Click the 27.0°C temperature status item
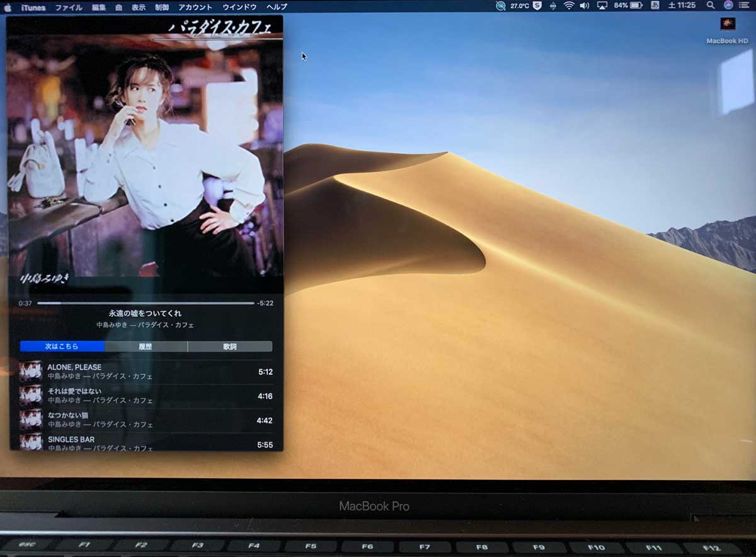This screenshot has width=756, height=557. coord(520,6)
